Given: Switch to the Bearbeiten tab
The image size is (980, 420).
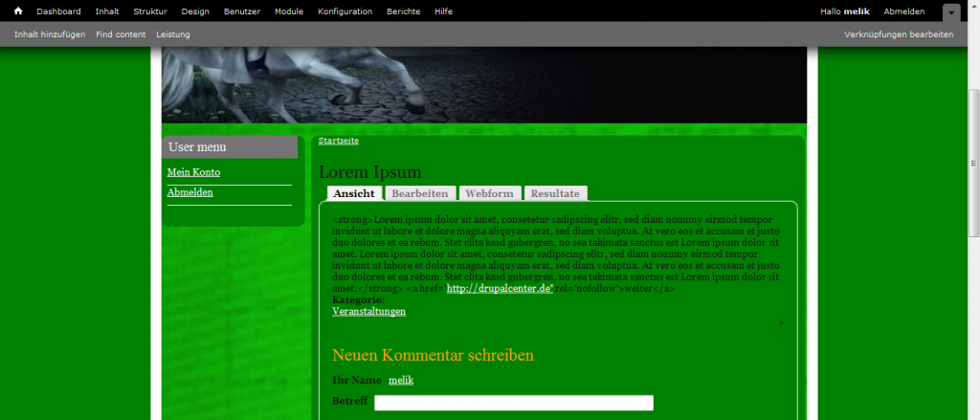Looking at the screenshot, I should tap(419, 193).
